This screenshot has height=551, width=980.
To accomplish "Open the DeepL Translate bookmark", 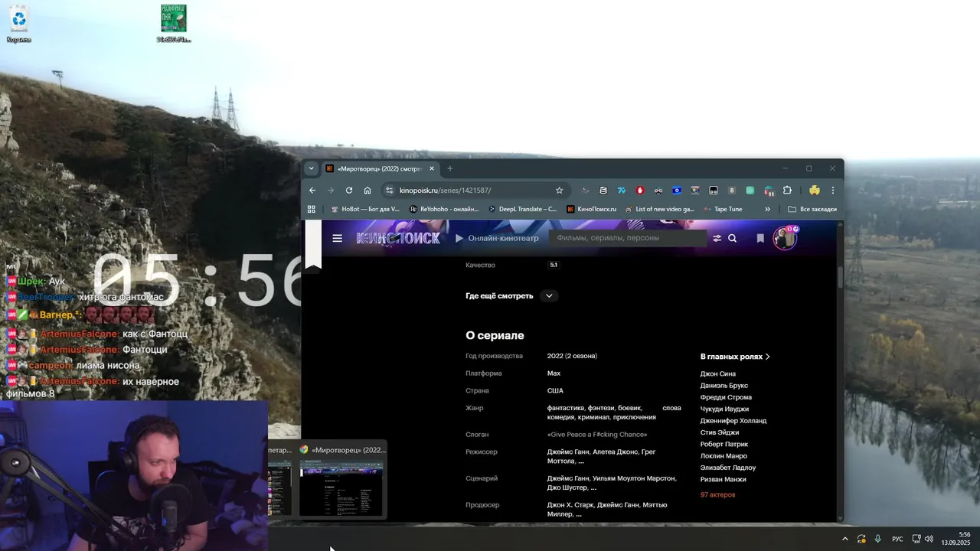I will pyautogui.click(x=523, y=209).
